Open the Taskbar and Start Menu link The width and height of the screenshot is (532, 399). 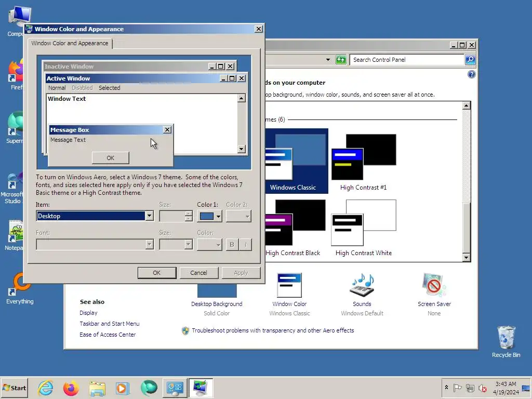pos(109,324)
